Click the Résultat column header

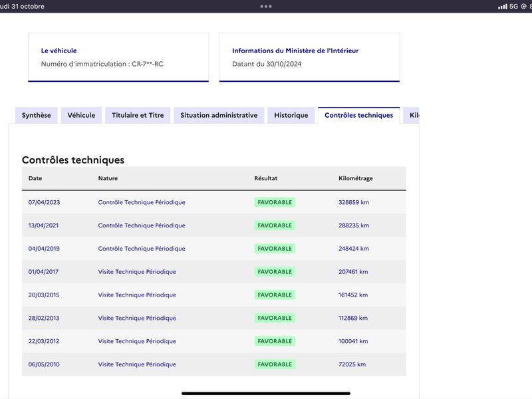pyautogui.click(x=266, y=178)
